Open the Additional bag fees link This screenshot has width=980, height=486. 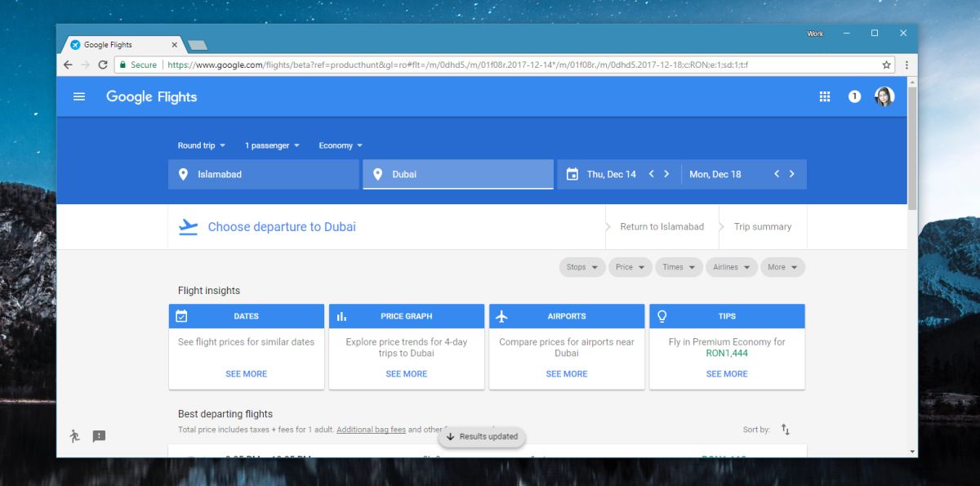pyautogui.click(x=371, y=430)
